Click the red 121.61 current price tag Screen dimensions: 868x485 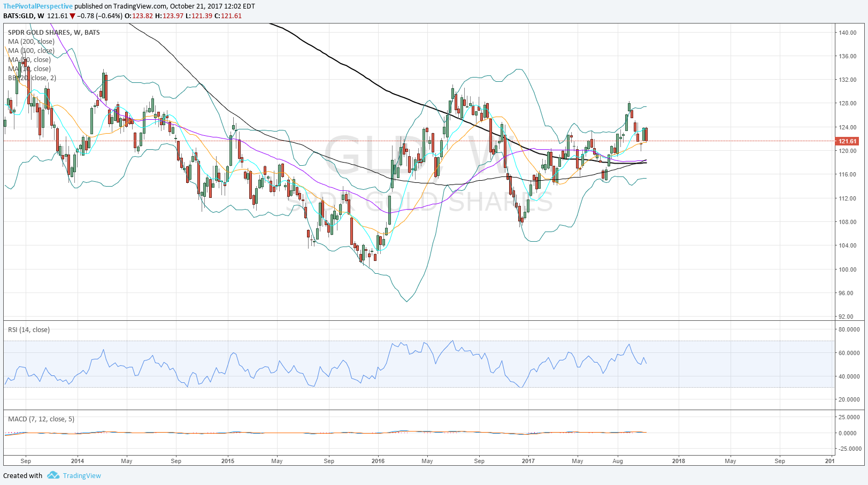coord(848,141)
